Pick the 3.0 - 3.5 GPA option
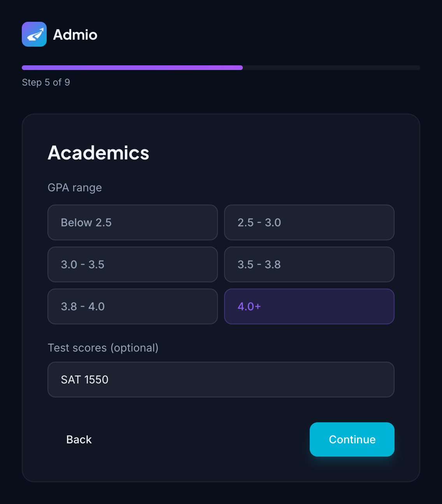 [133, 264]
